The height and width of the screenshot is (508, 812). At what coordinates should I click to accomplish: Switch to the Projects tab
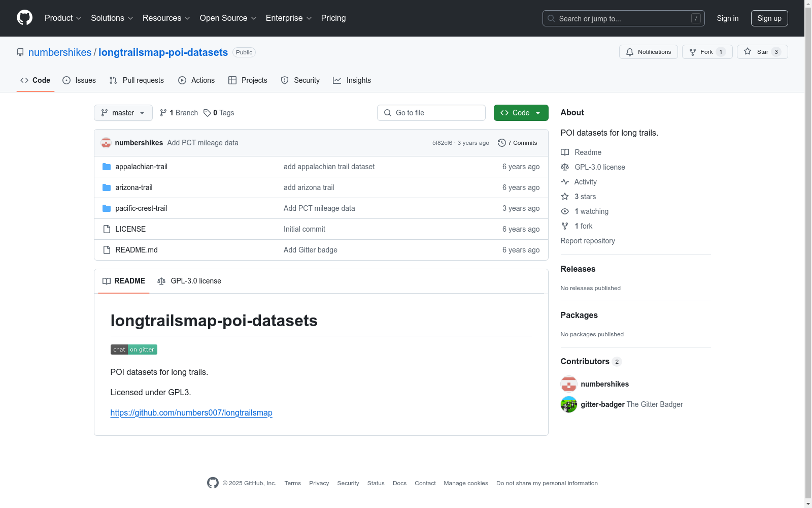coord(248,80)
